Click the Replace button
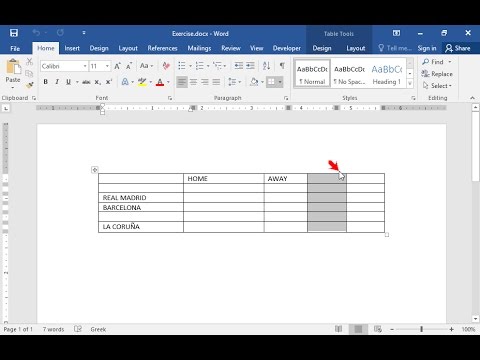This screenshot has width=480, height=360. click(x=437, y=74)
